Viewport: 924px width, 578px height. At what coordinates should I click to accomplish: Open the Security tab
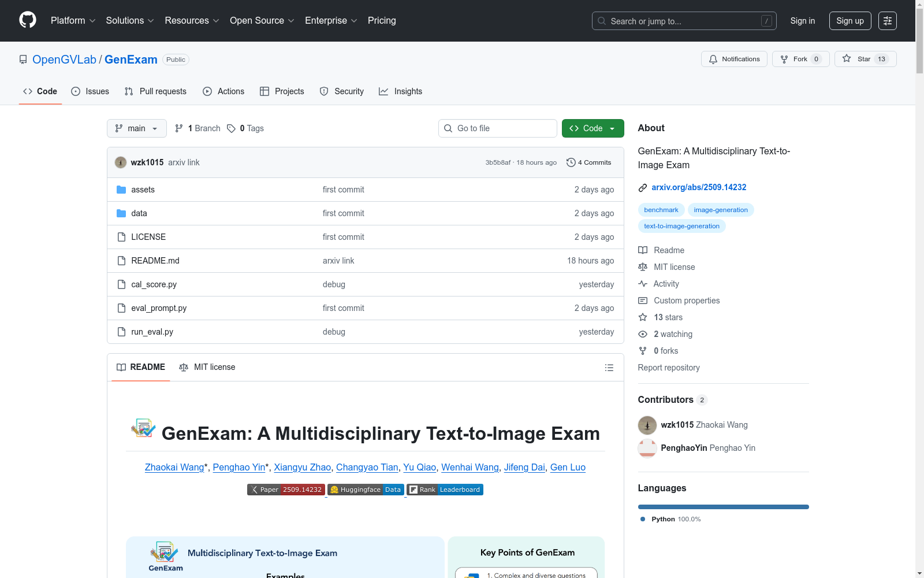pos(342,91)
